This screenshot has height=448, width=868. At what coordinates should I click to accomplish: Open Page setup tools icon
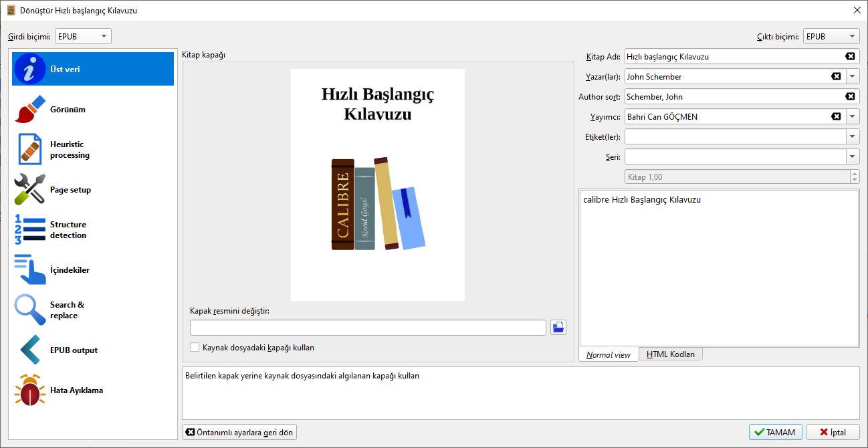[x=30, y=190]
